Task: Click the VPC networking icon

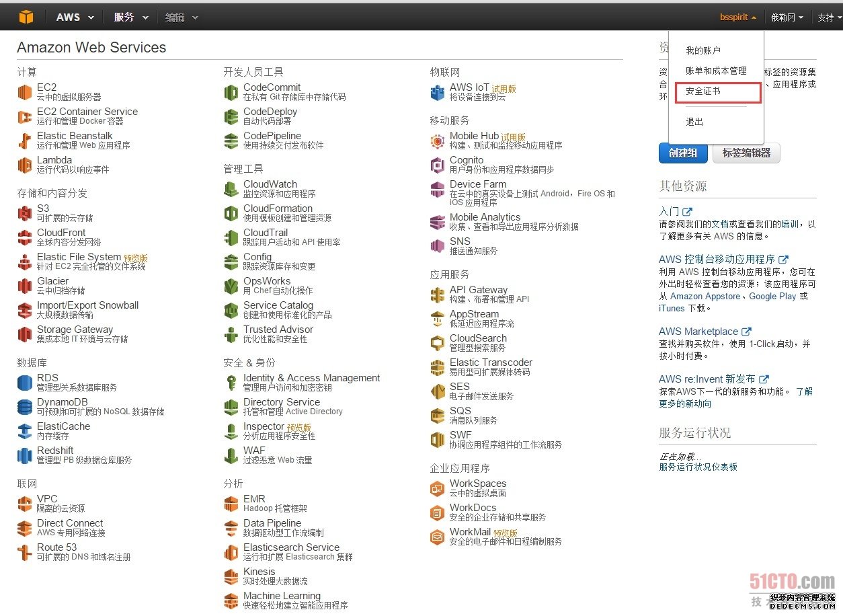Action: pos(25,504)
